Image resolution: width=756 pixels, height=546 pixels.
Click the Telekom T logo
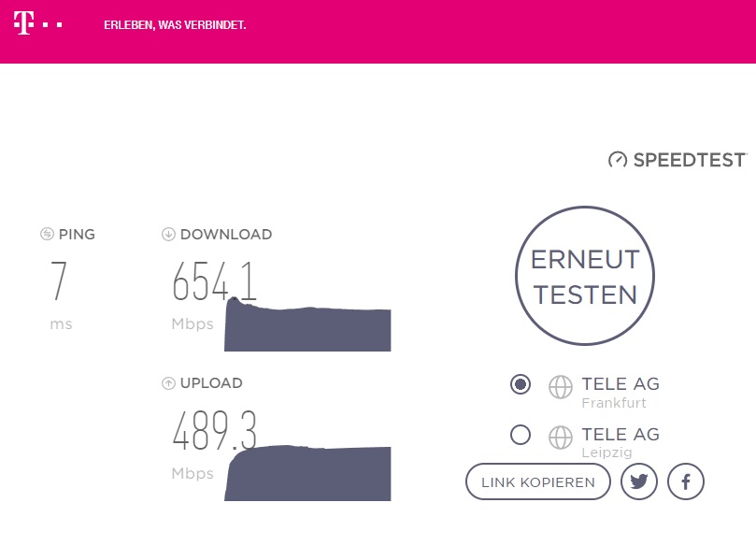pyautogui.click(x=24, y=23)
